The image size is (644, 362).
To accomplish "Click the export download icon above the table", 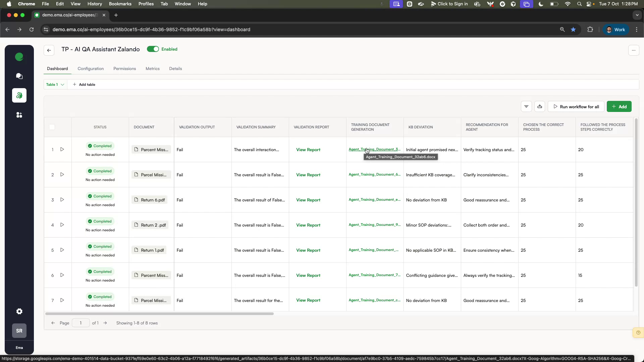I will pos(540,106).
